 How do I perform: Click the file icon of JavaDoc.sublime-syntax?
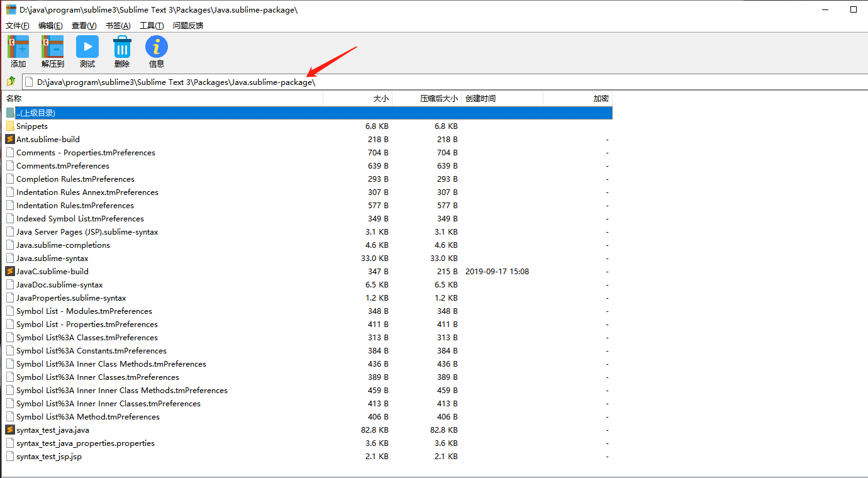10,285
